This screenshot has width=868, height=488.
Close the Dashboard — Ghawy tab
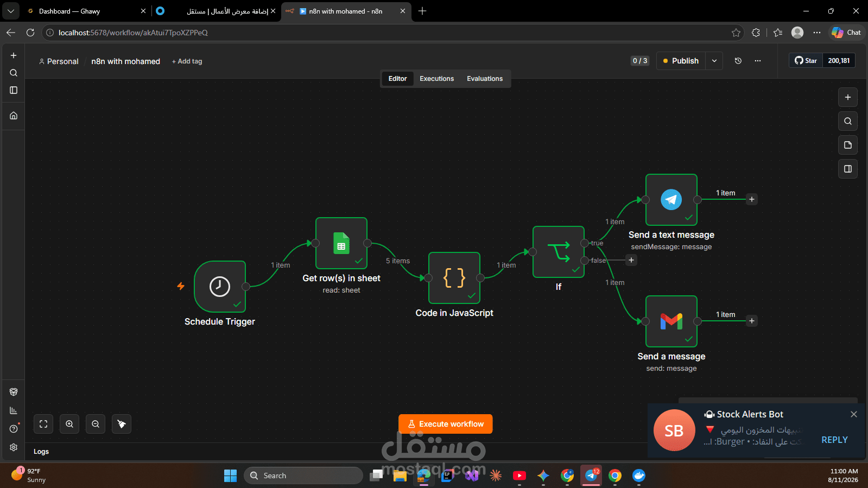click(143, 11)
